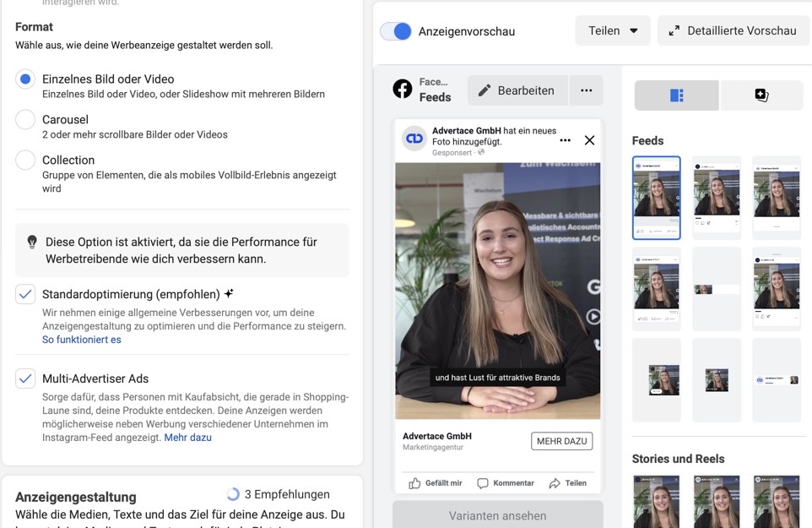Select the banner-style thumbnail in the third Feeds row

(777, 380)
